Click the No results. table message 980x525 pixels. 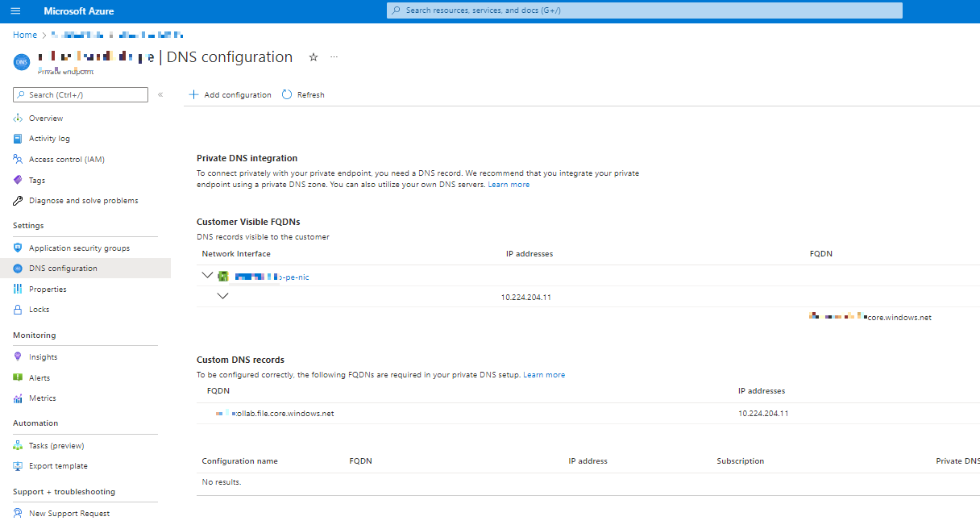pos(222,482)
